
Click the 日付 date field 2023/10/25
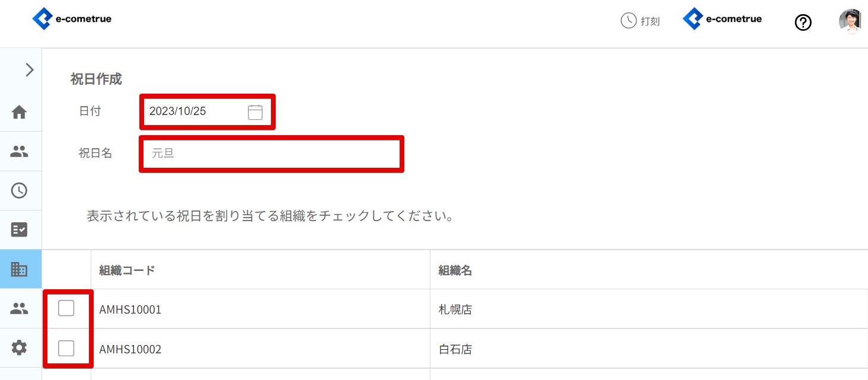pos(194,111)
